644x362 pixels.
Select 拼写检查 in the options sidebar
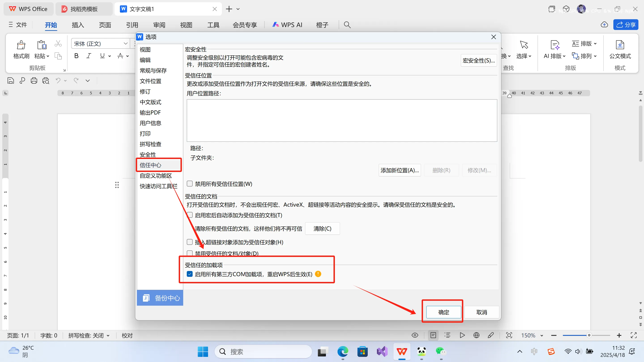(x=151, y=144)
